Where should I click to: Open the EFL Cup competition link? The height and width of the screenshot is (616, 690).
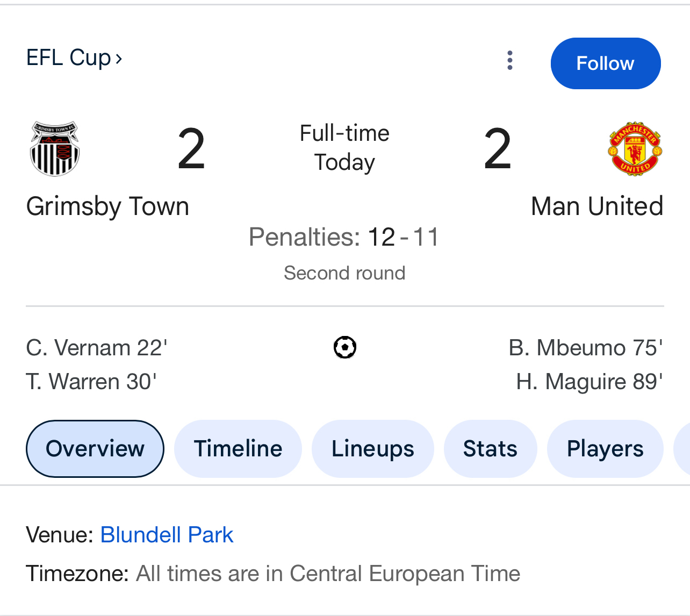74,58
